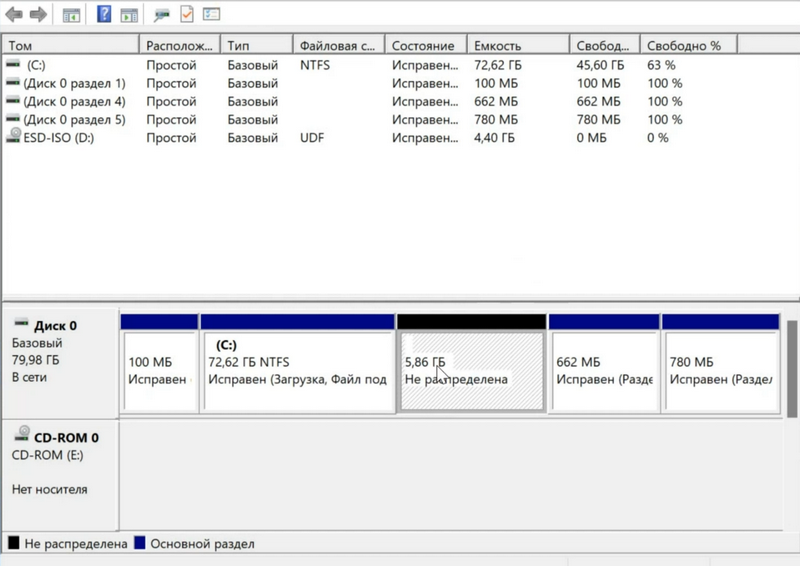The height and width of the screenshot is (566, 800).
Task: Select the ESD-ISO (D:) volume row
Action: [x=58, y=137]
